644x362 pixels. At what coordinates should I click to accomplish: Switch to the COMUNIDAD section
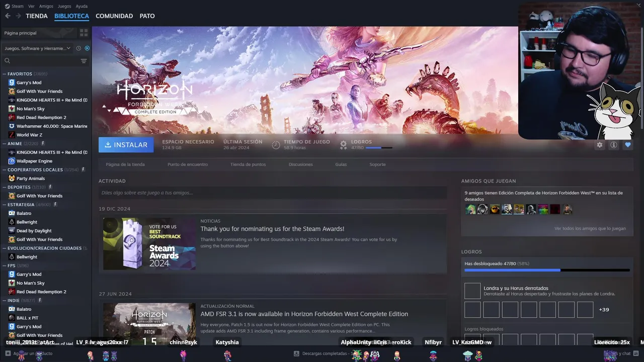pos(114,16)
